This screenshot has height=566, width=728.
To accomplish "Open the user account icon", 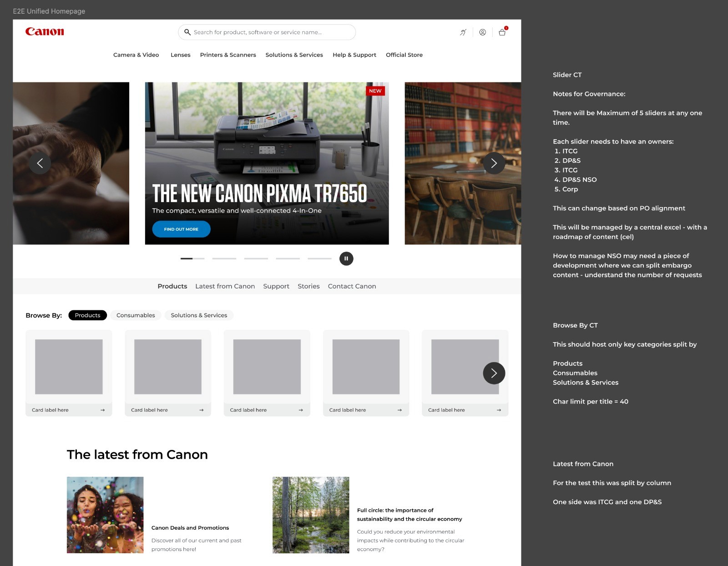I will [x=482, y=32].
